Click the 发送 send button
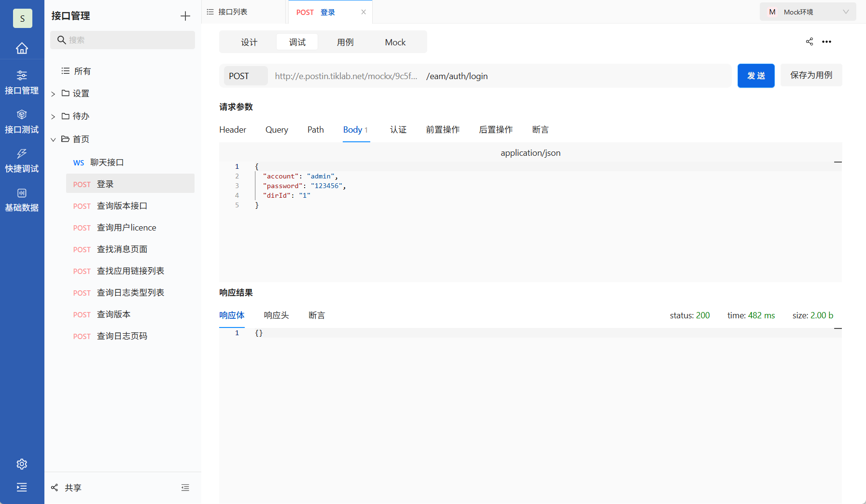Image resolution: width=866 pixels, height=504 pixels. (x=756, y=76)
